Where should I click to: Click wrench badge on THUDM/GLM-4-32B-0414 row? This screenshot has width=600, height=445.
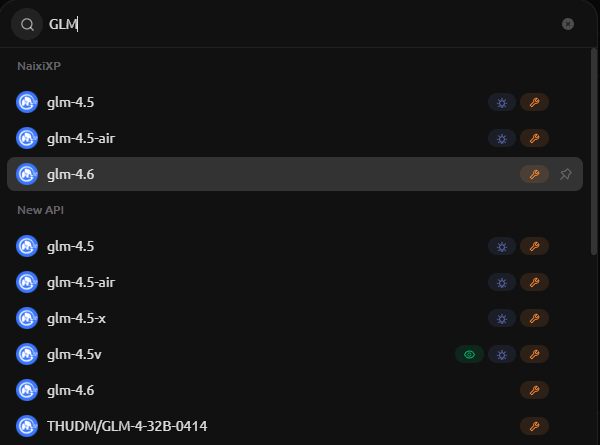coord(534,426)
